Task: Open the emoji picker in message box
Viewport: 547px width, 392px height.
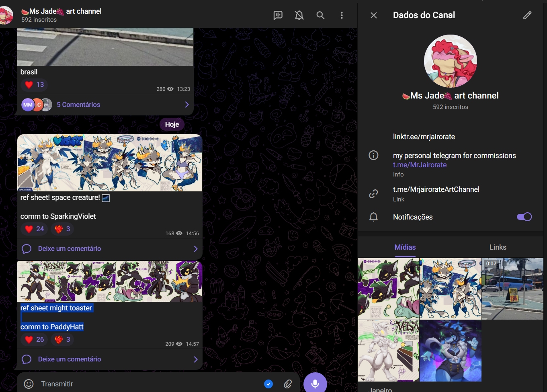Action: click(29, 384)
